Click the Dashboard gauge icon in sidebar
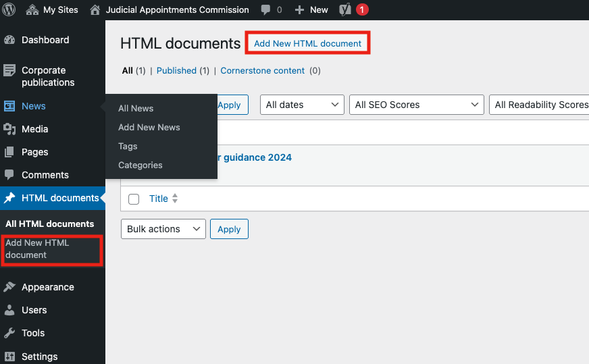Viewport: 589px width, 364px height. (9, 40)
